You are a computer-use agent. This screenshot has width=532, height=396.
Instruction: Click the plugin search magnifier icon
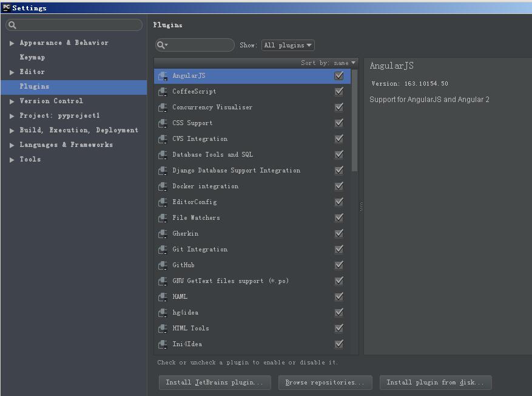pyautogui.click(x=162, y=45)
